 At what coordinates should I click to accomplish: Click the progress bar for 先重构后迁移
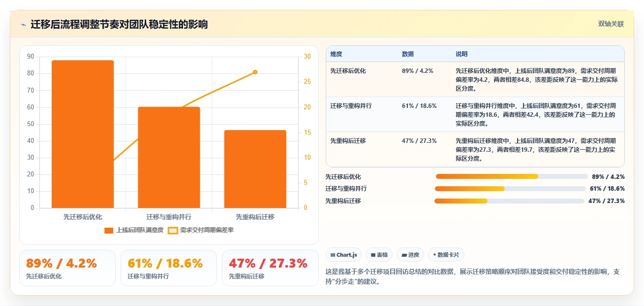coord(509,201)
